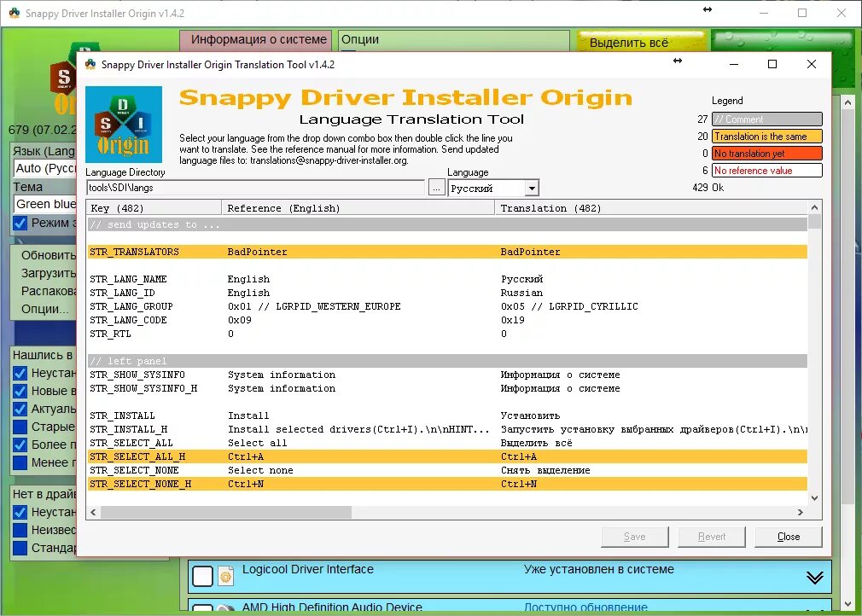Click the horizontal scrollbar right arrow
Image resolution: width=862 pixels, height=616 pixels.
[801, 512]
